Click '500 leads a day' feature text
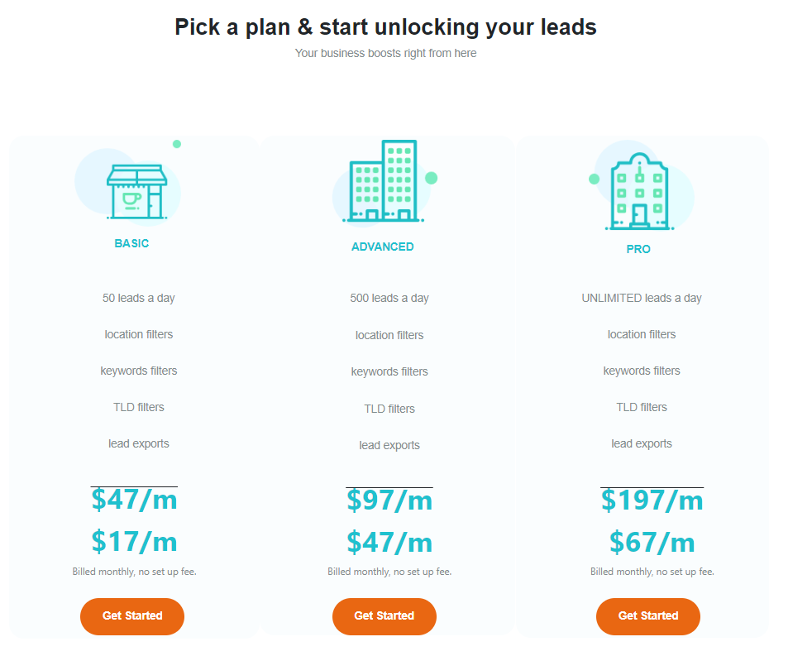 389,299
